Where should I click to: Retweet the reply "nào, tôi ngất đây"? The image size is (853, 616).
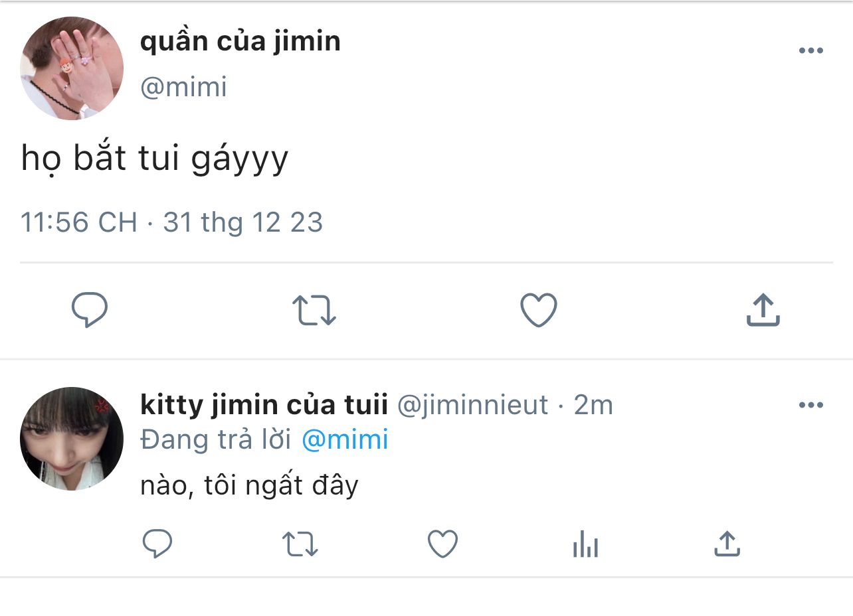[x=300, y=545]
